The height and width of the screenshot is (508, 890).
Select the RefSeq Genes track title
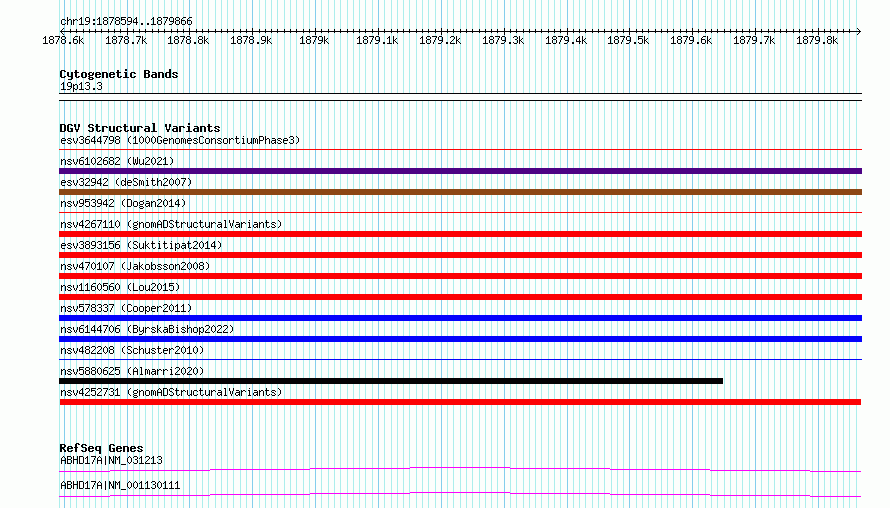point(101,448)
